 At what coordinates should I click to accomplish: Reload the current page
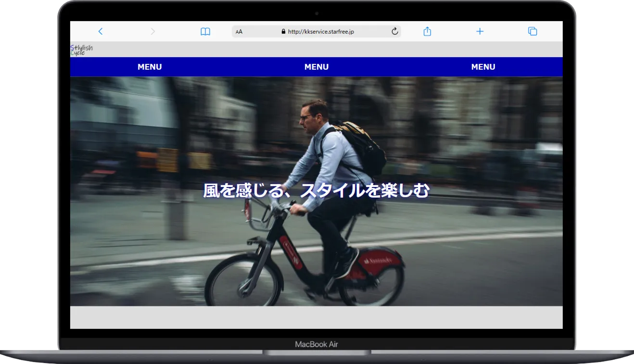394,31
